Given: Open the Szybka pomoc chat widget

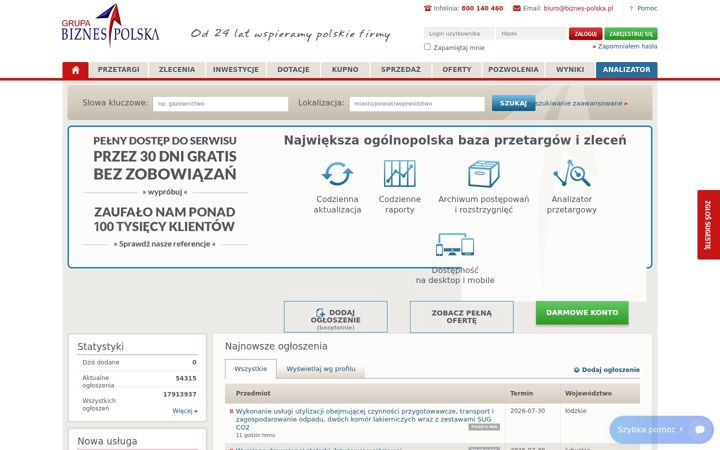Looking at the screenshot, I should click(661, 430).
